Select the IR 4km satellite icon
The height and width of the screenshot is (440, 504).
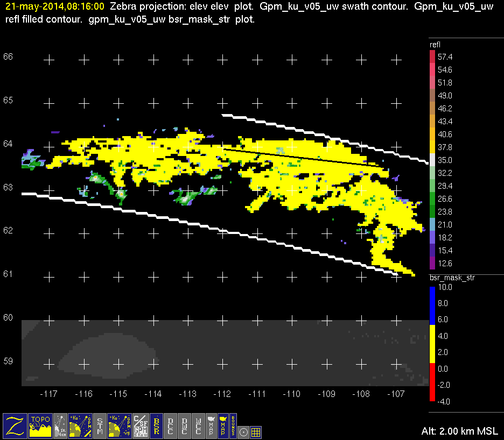pyautogui.click(x=61, y=425)
